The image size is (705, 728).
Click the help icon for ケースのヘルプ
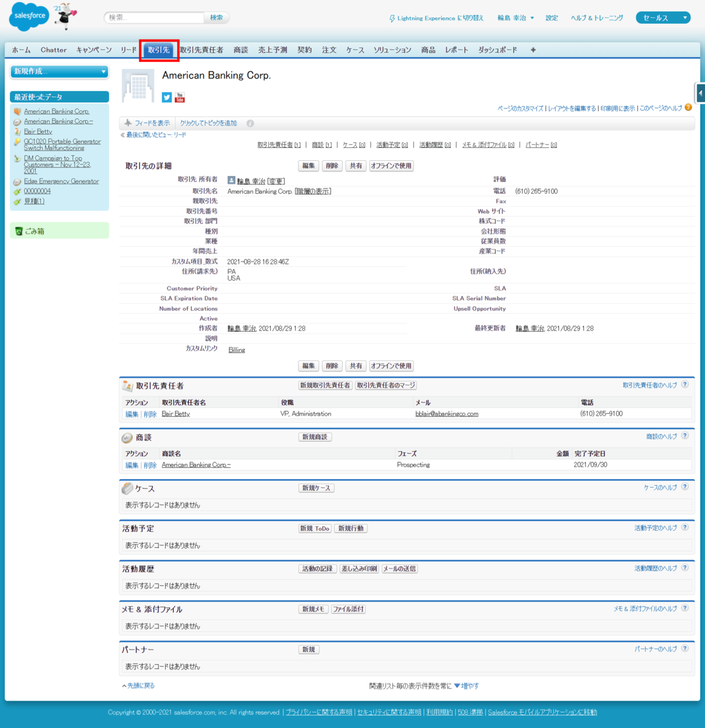(685, 487)
